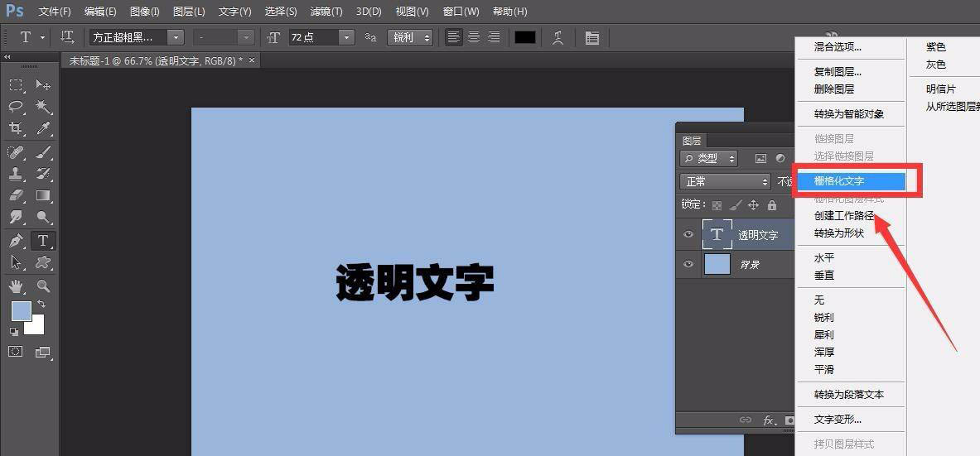Click the white background color swatch

click(x=37, y=327)
